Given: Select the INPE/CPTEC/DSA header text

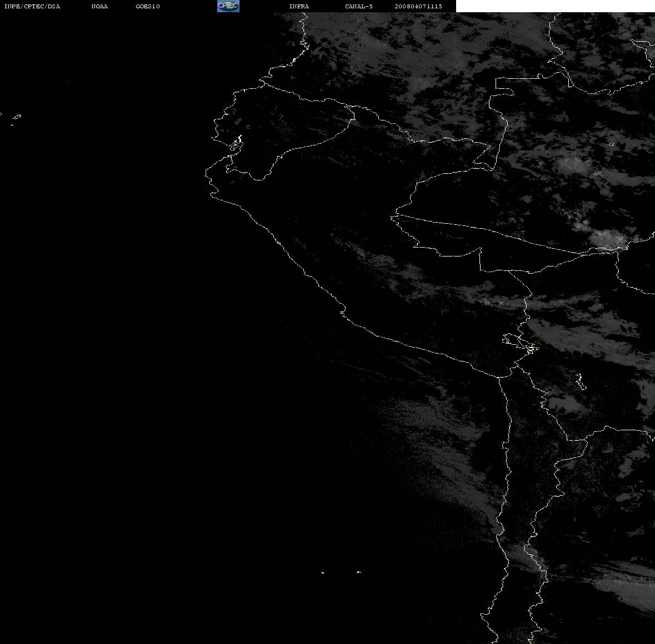Looking at the screenshot, I should tap(32, 6).
